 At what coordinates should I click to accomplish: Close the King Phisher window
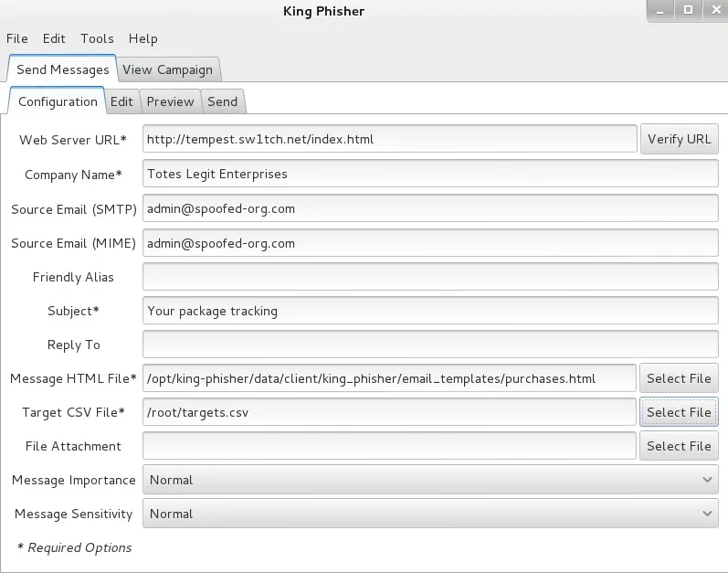pos(716,10)
